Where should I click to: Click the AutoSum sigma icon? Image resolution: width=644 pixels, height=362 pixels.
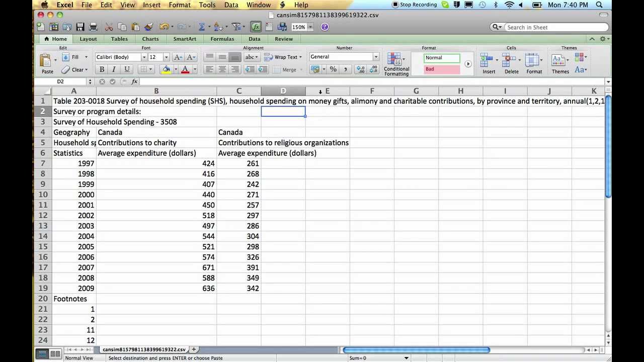(202, 27)
